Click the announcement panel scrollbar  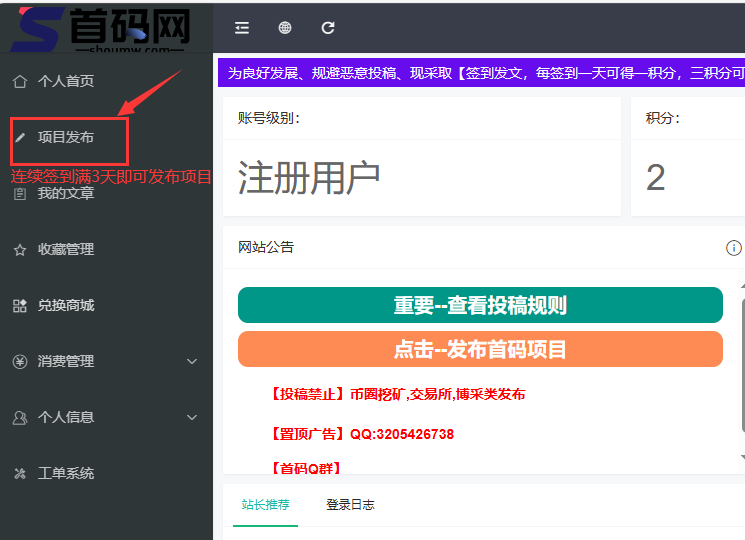(x=743, y=366)
